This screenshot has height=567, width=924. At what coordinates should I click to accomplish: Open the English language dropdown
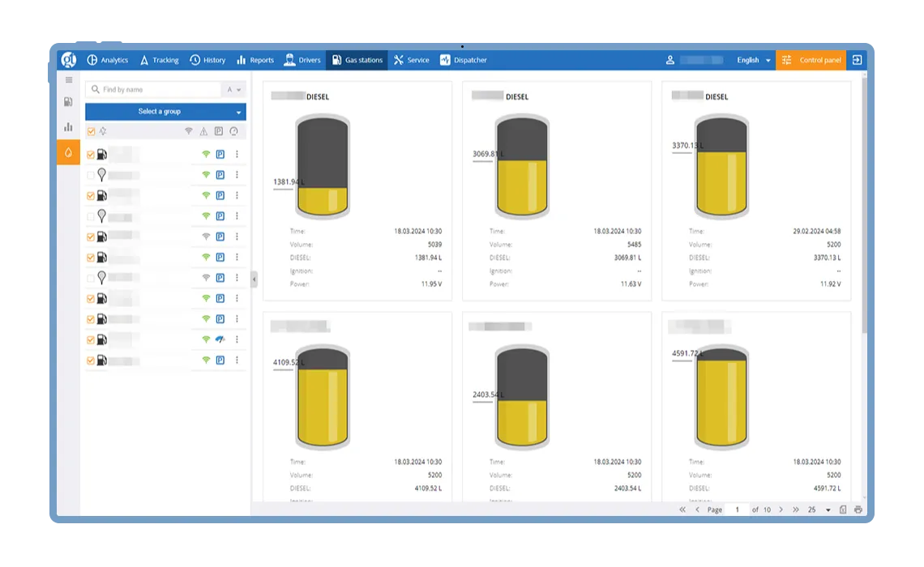pyautogui.click(x=753, y=60)
